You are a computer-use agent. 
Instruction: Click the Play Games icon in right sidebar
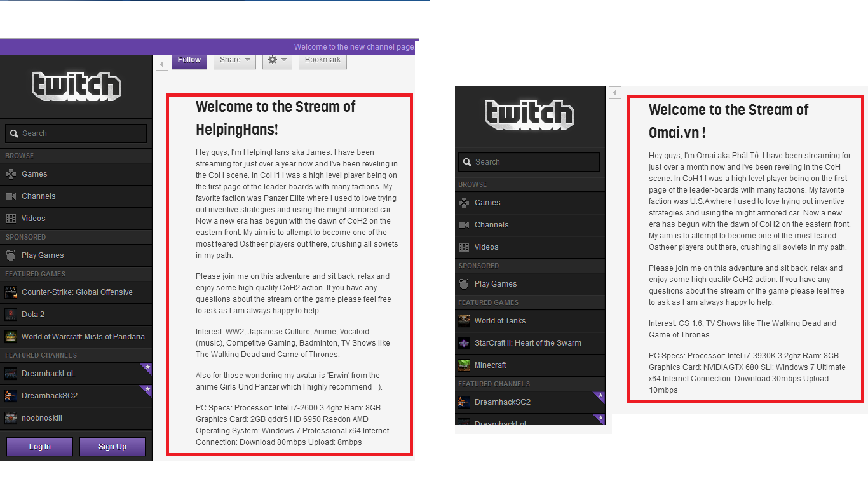(464, 284)
